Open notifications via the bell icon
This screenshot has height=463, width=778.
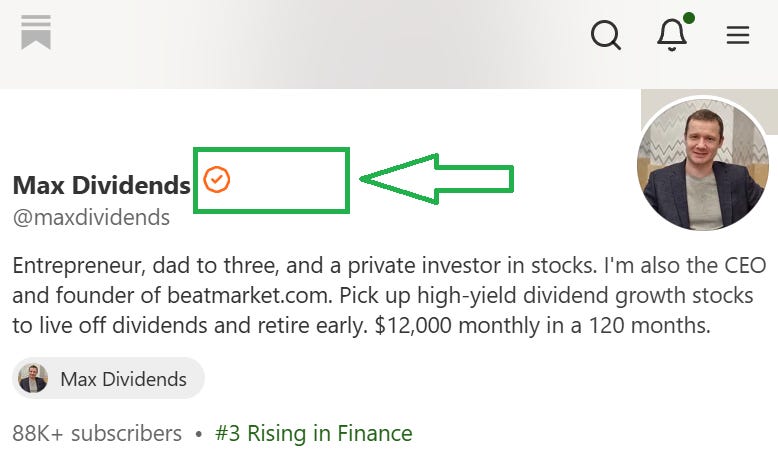(x=672, y=35)
